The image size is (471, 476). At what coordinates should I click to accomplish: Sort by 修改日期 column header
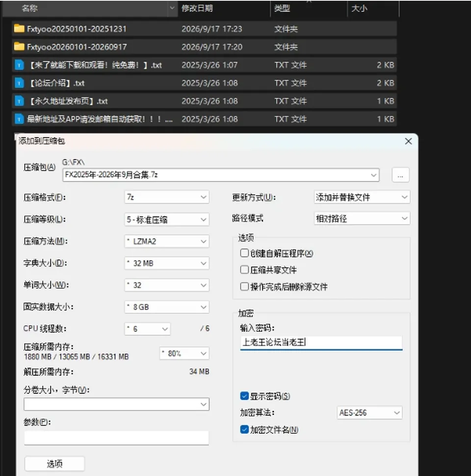point(197,8)
